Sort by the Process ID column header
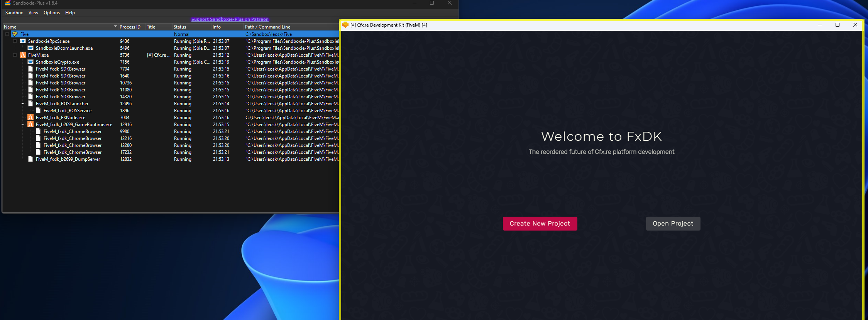 tap(130, 27)
